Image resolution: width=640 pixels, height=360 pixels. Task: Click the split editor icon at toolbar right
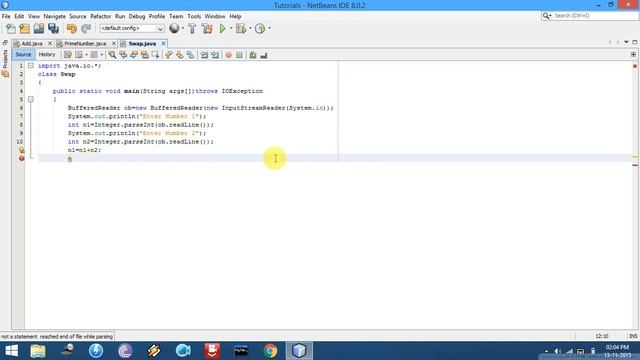click(633, 54)
